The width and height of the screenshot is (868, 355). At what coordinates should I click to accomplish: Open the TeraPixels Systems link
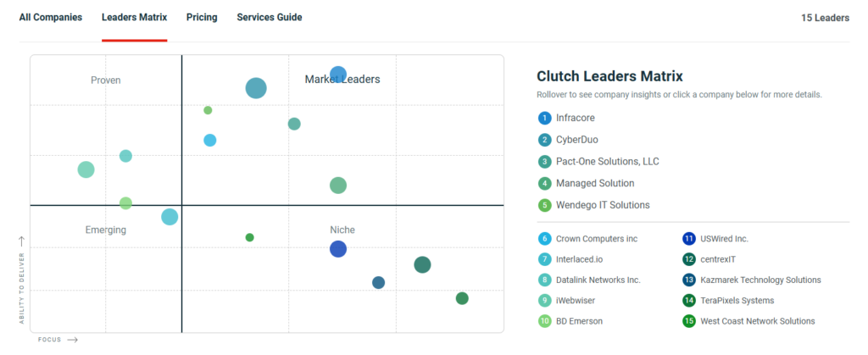click(x=736, y=301)
